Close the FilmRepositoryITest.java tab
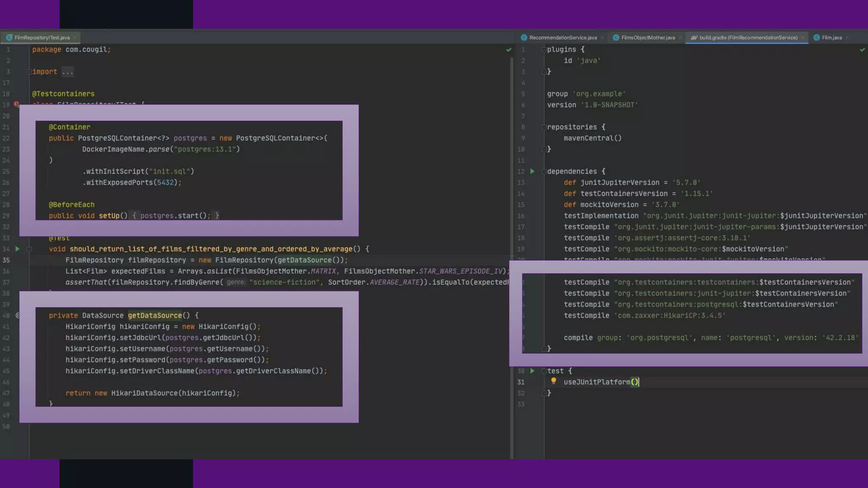This screenshot has height=488, width=868. [75, 38]
